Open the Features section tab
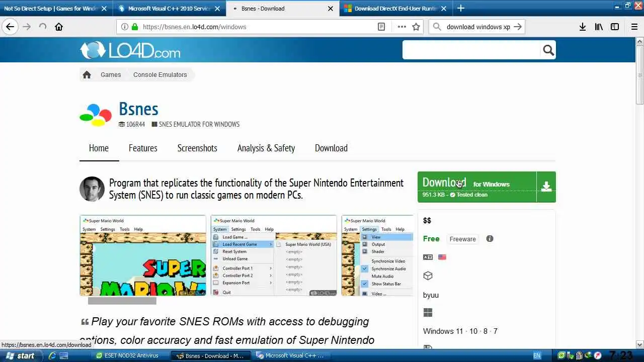 click(x=143, y=148)
